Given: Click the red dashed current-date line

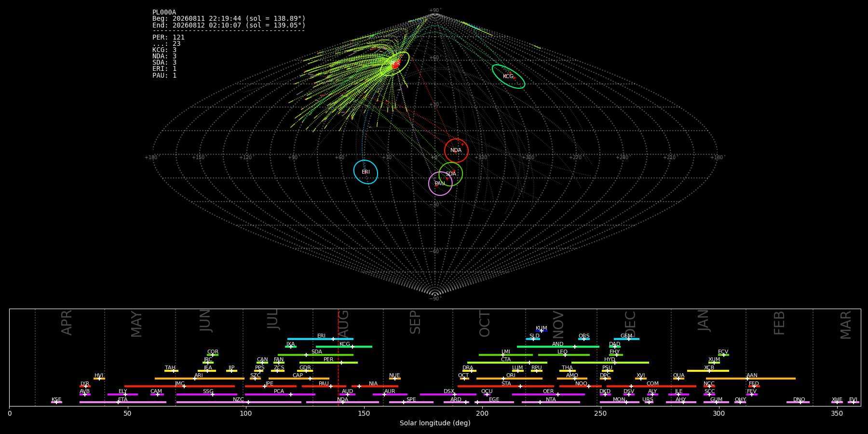Looking at the screenshot, I should click(x=338, y=357).
